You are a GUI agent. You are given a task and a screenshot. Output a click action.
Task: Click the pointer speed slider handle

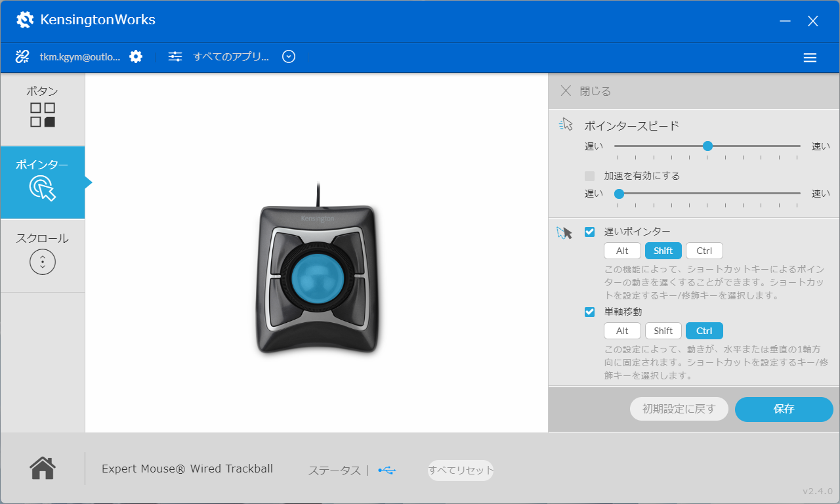(707, 146)
